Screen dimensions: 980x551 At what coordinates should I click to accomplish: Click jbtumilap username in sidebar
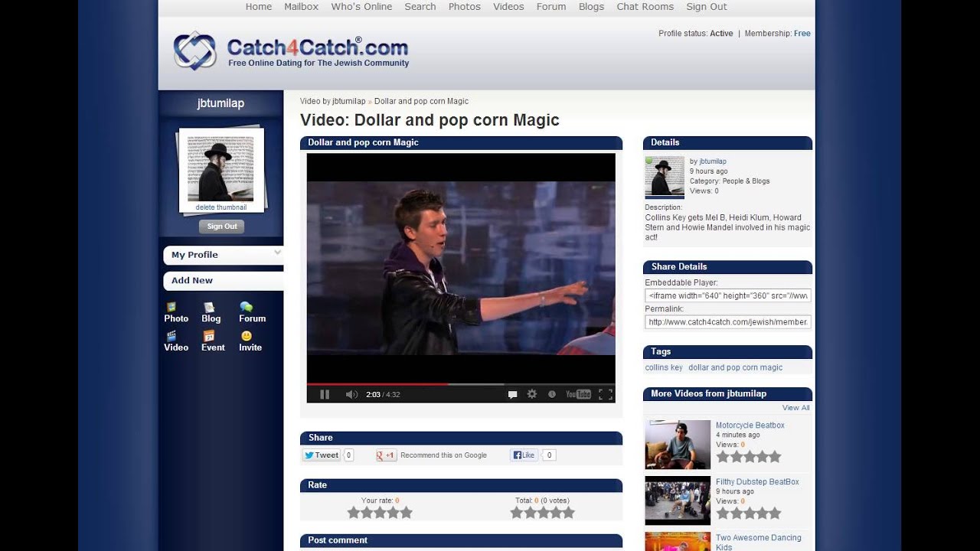pyautogui.click(x=220, y=103)
